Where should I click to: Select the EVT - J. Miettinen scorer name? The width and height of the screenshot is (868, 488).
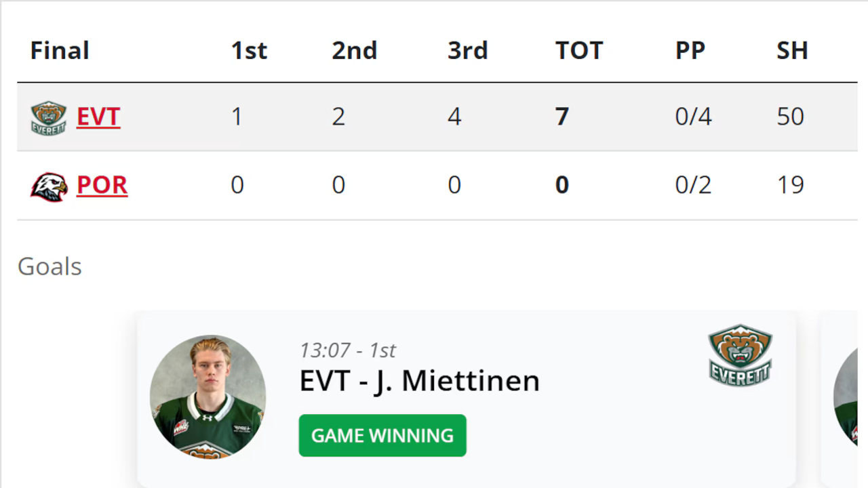tap(419, 381)
